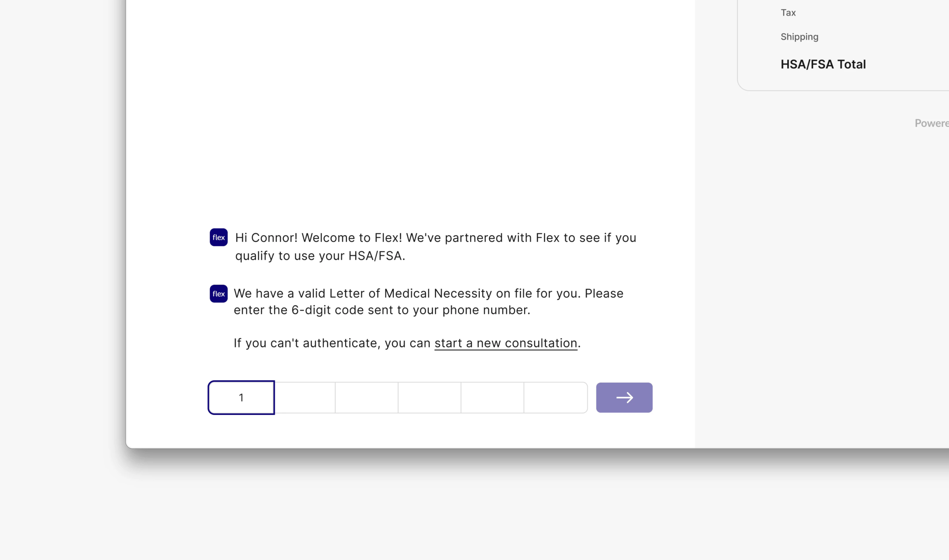Open the start a new consultation link
949x560 pixels.
(x=506, y=343)
